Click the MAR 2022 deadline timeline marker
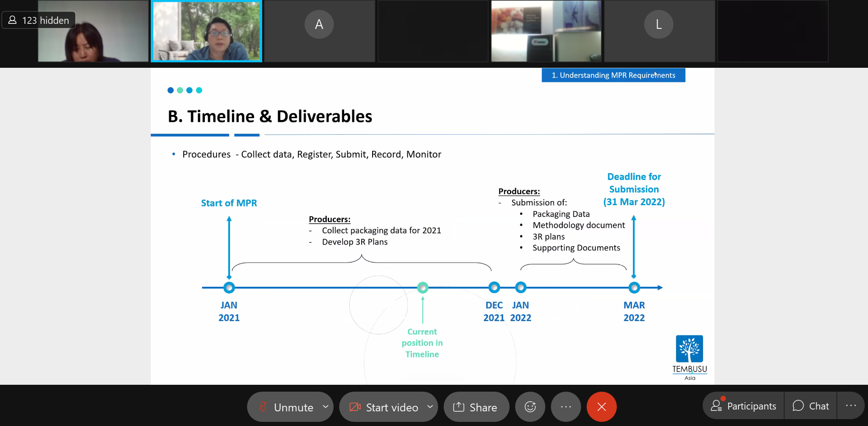 tap(634, 288)
